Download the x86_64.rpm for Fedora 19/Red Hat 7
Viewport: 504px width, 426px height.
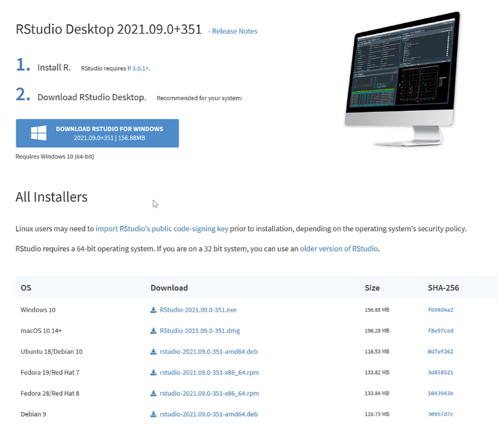(x=210, y=373)
